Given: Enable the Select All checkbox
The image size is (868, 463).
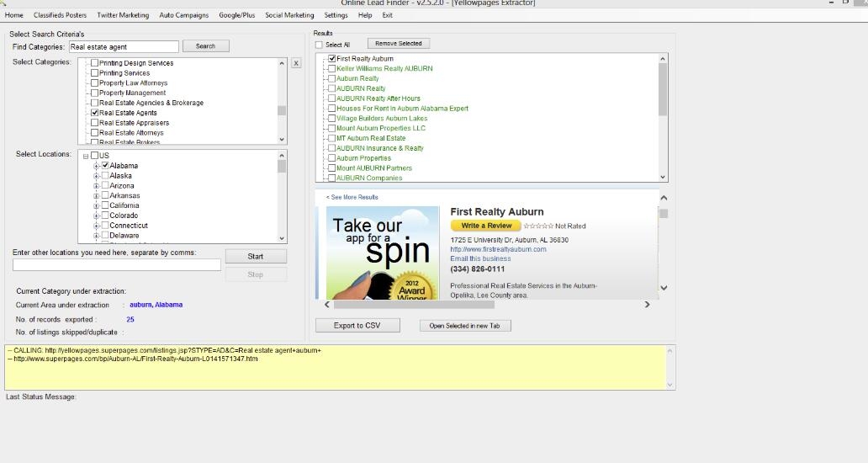Looking at the screenshot, I should tap(320, 45).
